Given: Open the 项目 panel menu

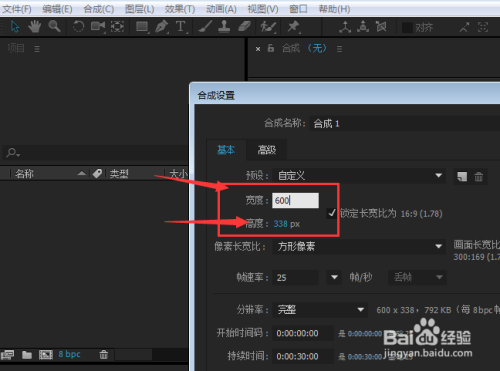Looking at the screenshot, I should pos(37,49).
